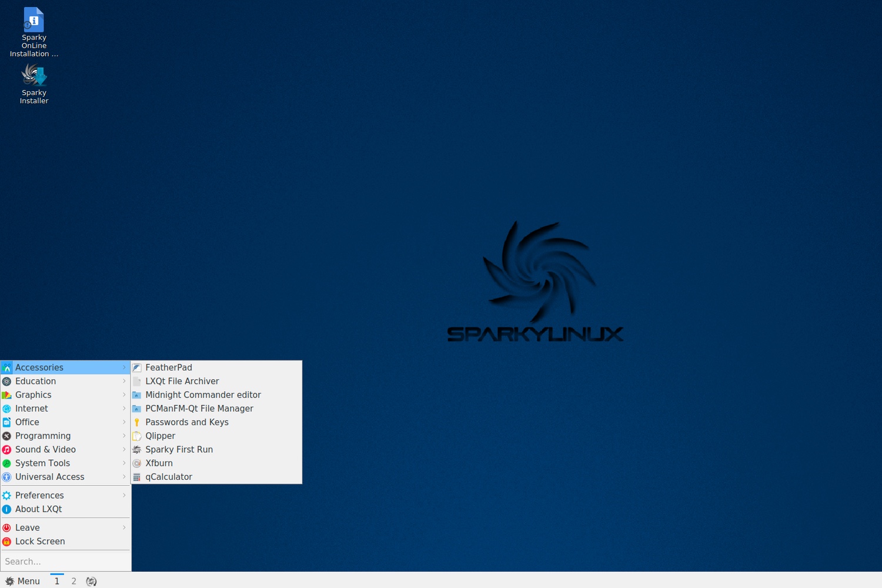This screenshot has width=882, height=588.
Task: Open LXQt File Archiver entry
Action: [x=216, y=381]
